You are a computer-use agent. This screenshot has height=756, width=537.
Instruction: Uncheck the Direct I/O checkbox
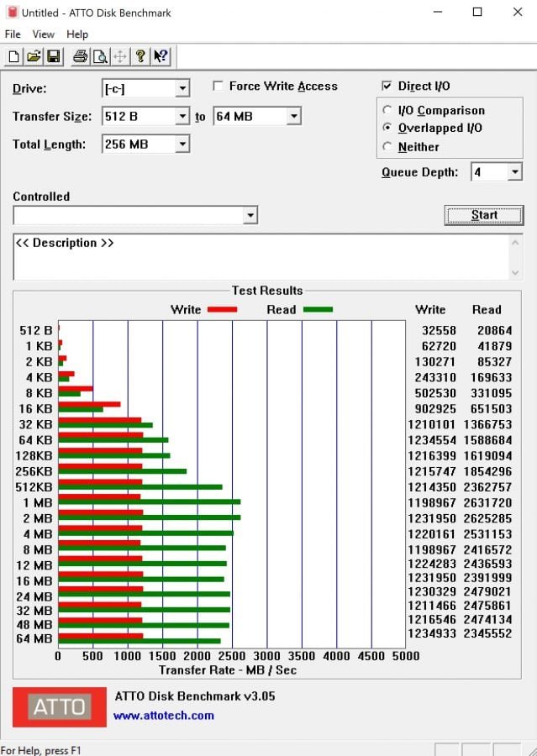pos(387,86)
